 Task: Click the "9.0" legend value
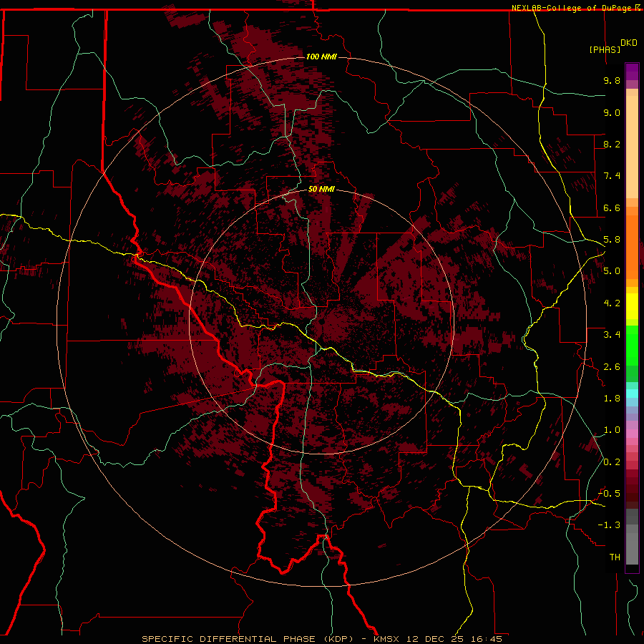pos(612,112)
